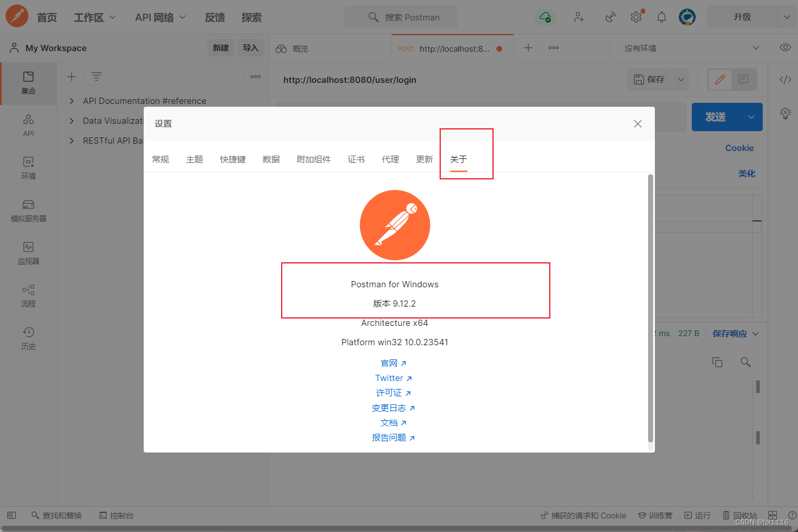Open the report issue link
This screenshot has width=798, height=532.
tap(394, 438)
